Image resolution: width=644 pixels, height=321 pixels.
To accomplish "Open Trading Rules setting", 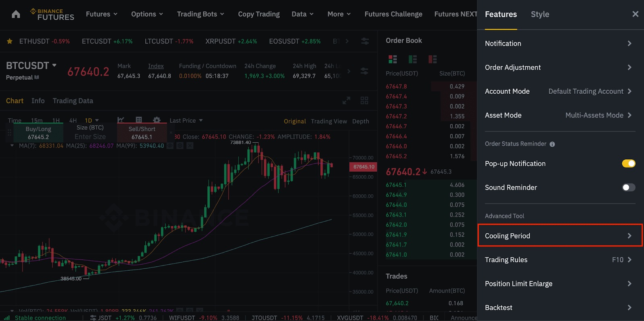I will 560,260.
